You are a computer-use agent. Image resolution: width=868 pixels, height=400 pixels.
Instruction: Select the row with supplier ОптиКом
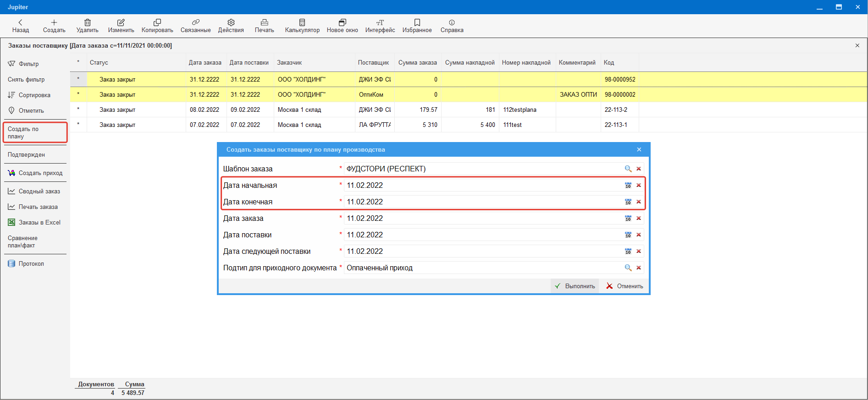[469, 94]
